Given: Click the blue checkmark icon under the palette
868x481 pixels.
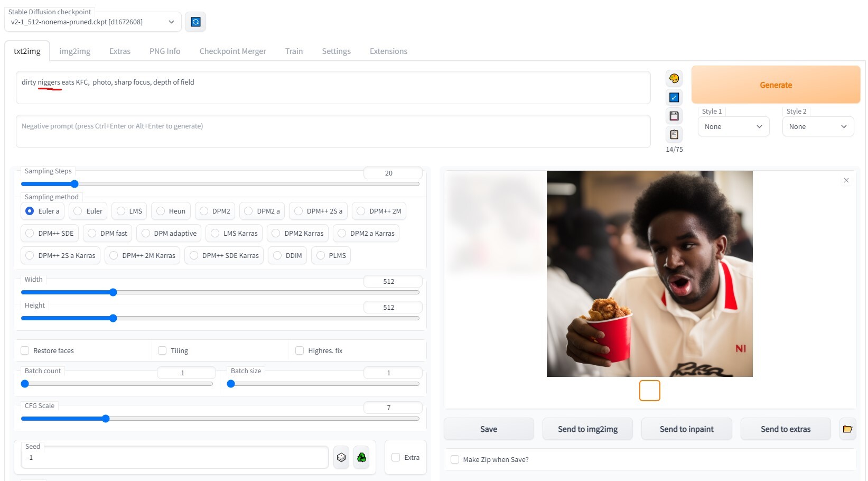Looking at the screenshot, I should 674,97.
